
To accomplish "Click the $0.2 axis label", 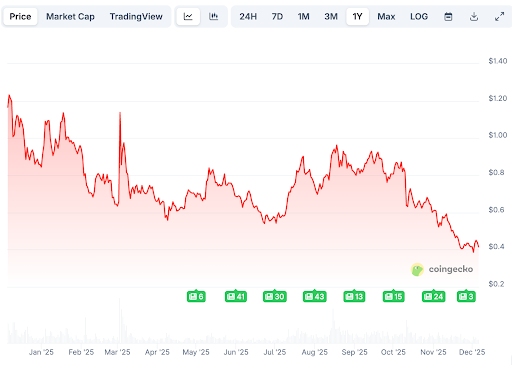I will pyautogui.click(x=496, y=284).
